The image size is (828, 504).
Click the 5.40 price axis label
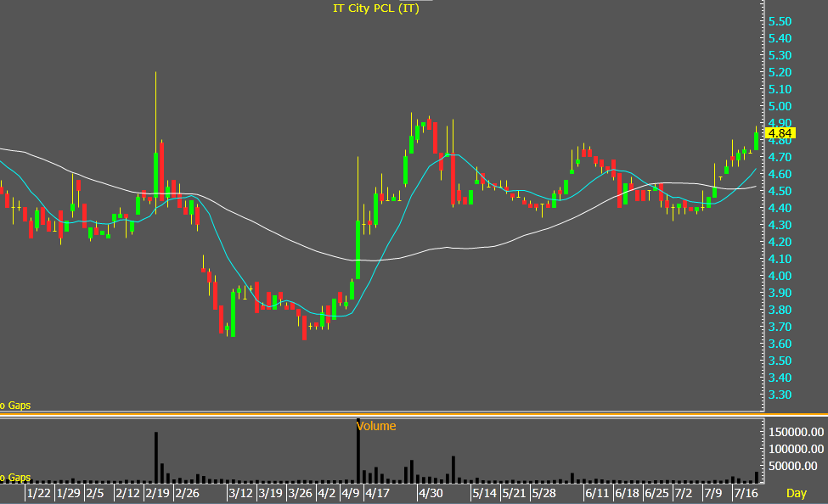[x=780, y=38]
